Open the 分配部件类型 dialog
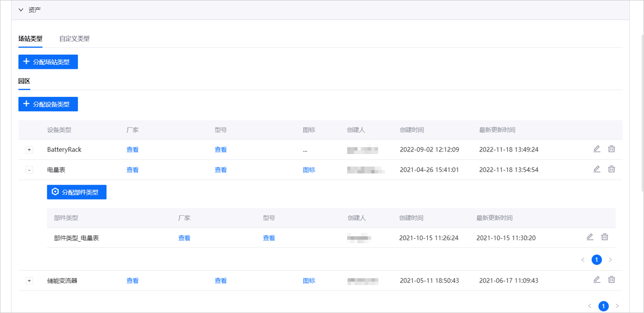 [x=77, y=192]
